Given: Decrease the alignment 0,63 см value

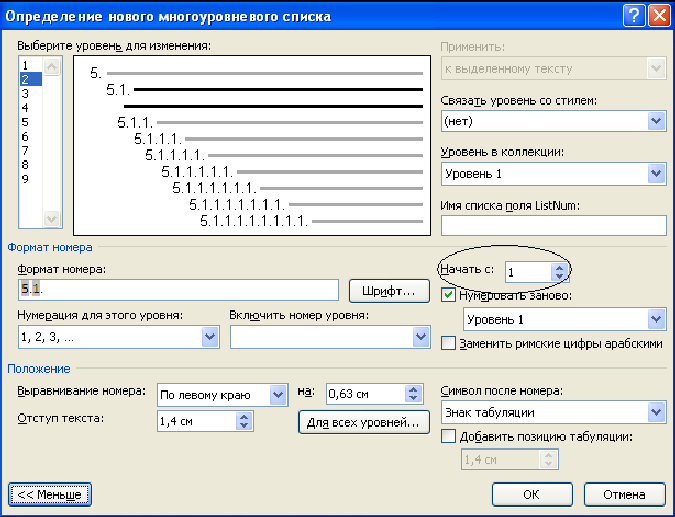Looking at the screenshot, I should point(413,399).
